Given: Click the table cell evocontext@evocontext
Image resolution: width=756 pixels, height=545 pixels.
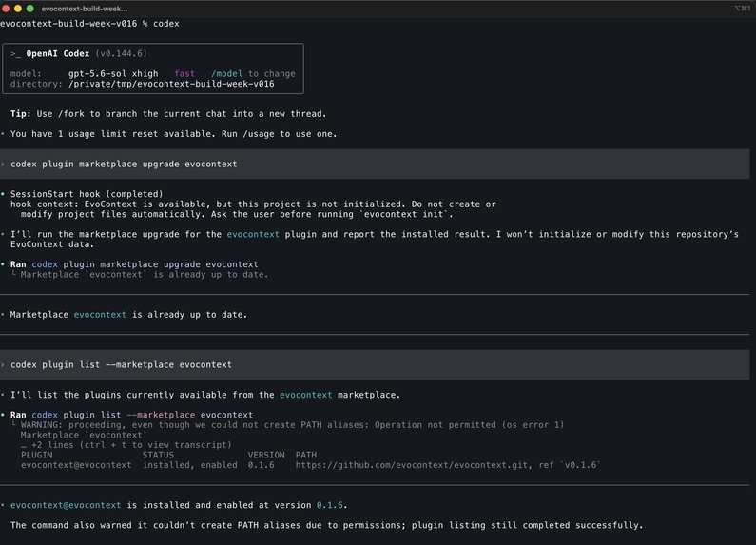Looking at the screenshot, I should (x=76, y=465).
